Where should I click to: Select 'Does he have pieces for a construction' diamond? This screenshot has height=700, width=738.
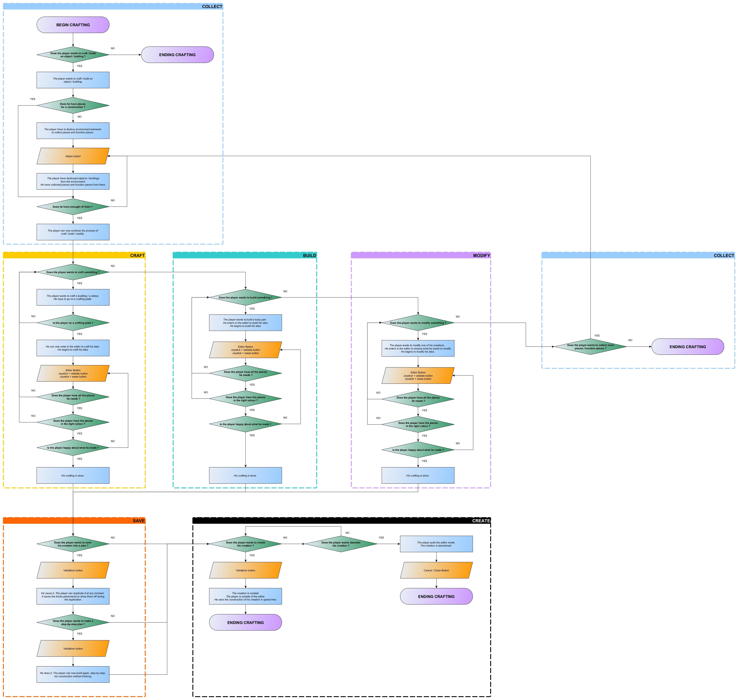point(73,106)
